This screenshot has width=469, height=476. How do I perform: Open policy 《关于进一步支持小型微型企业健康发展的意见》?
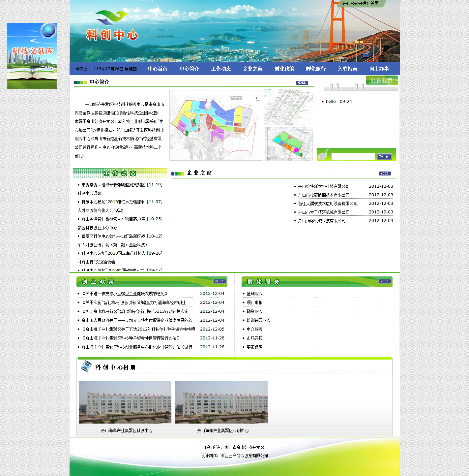pyautogui.click(x=125, y=294)
